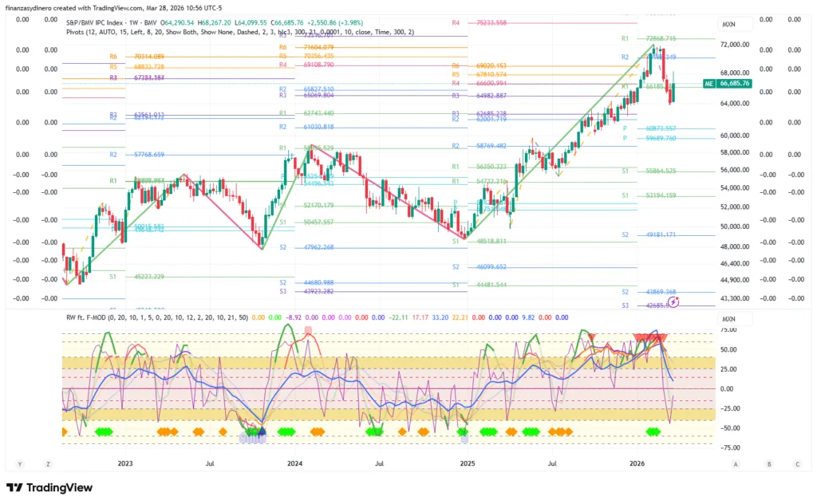This screenshot has height=504, width=817.
Task: Click the B scale marker at bottom right
Action: click(768, 463)
